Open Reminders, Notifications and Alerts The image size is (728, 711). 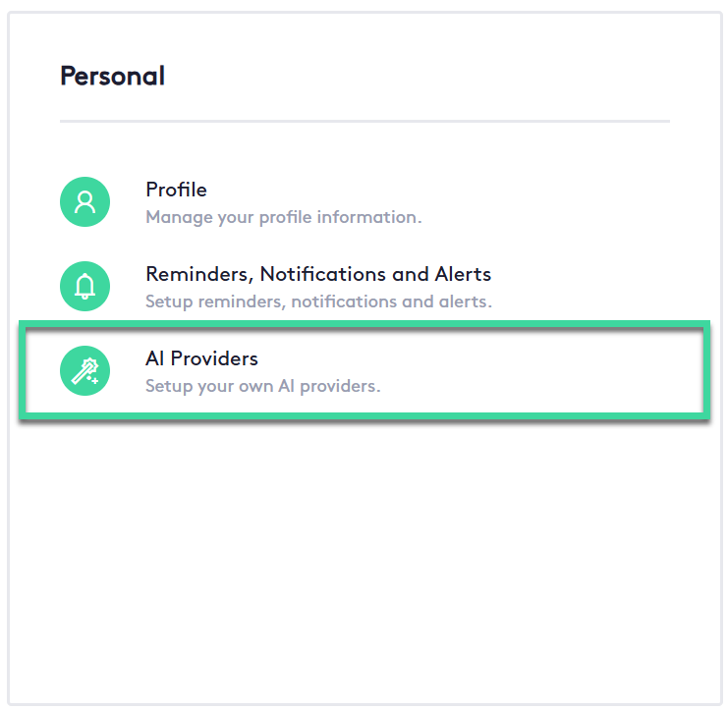(317, 274)
